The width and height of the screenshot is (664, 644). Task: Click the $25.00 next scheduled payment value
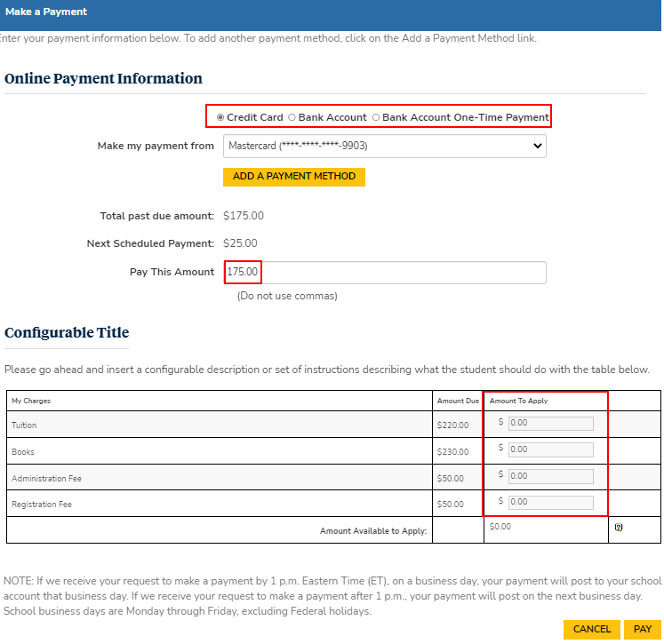[240, 243]
